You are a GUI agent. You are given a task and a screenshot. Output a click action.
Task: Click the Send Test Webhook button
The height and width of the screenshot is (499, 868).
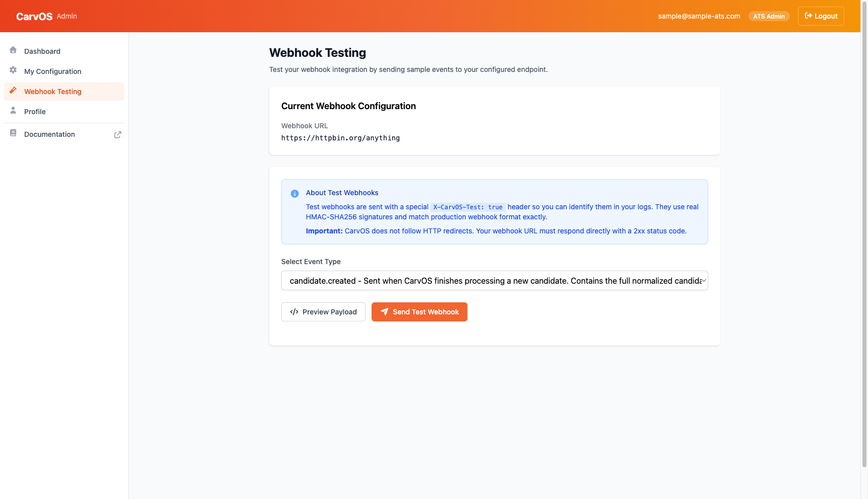coord(419,312)
